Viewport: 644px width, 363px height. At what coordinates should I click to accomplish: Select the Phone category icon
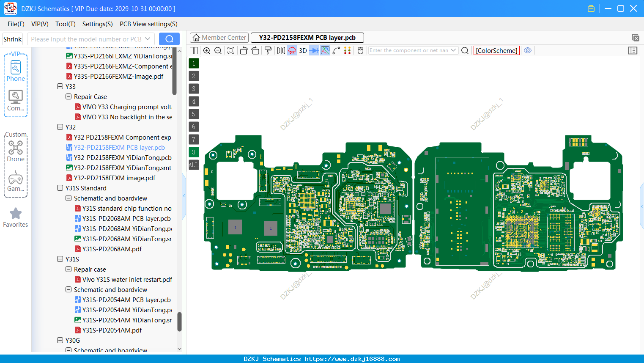click(16, 70)
